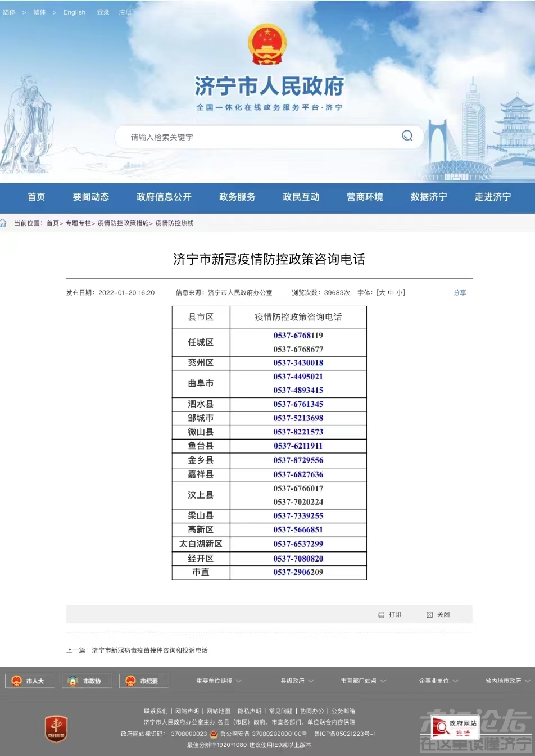535x756 pixels.
Task: Open the 政民互动 navigation menu
Action: click(x=301, y=197)
